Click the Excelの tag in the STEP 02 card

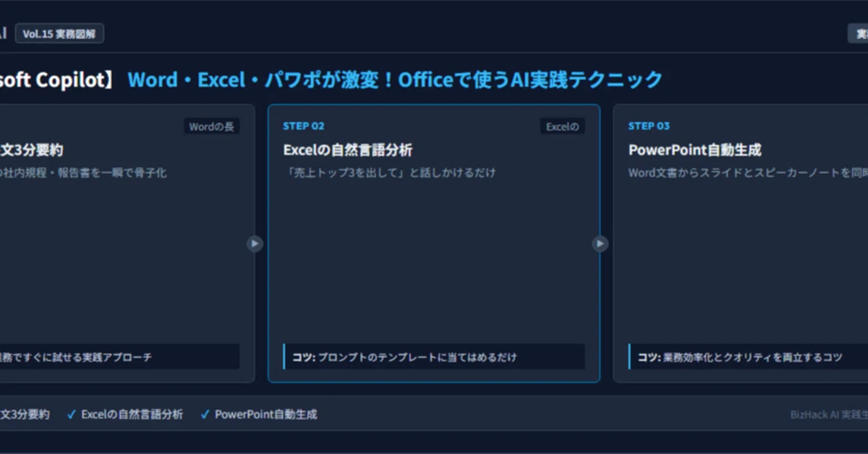pos(562,127)
